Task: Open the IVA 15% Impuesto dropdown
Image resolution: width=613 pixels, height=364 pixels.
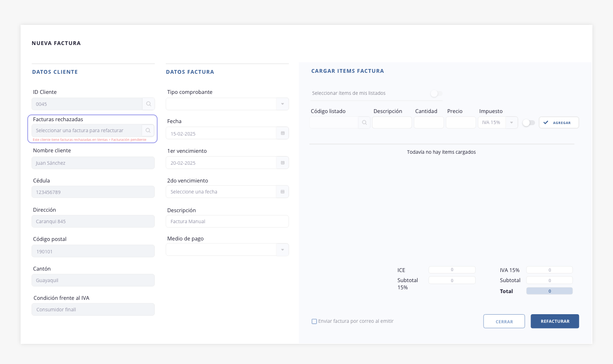Action: pos(498,123)
